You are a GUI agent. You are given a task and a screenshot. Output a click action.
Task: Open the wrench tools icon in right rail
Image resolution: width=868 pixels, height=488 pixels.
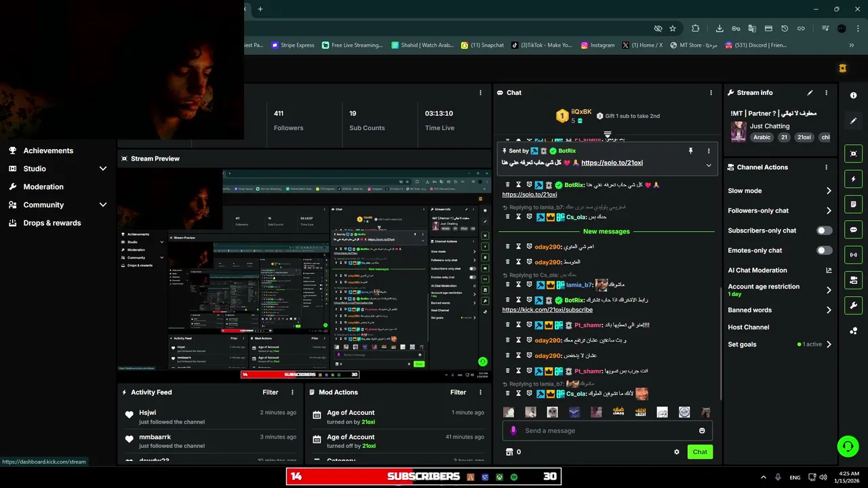pos(854,306)
